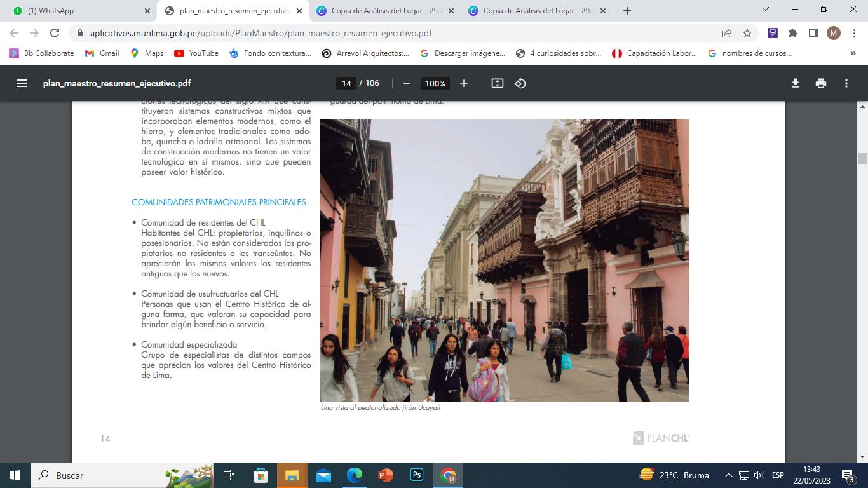The height and width of the screenshot is (488, 868).
Task: Open notification center with 3 alerts
Action: (x=848, y=475)
